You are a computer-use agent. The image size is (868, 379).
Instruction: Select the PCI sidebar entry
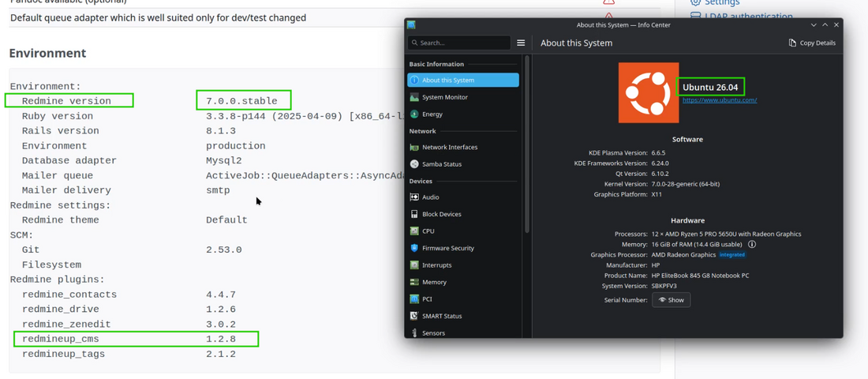(x=463, y=299)
